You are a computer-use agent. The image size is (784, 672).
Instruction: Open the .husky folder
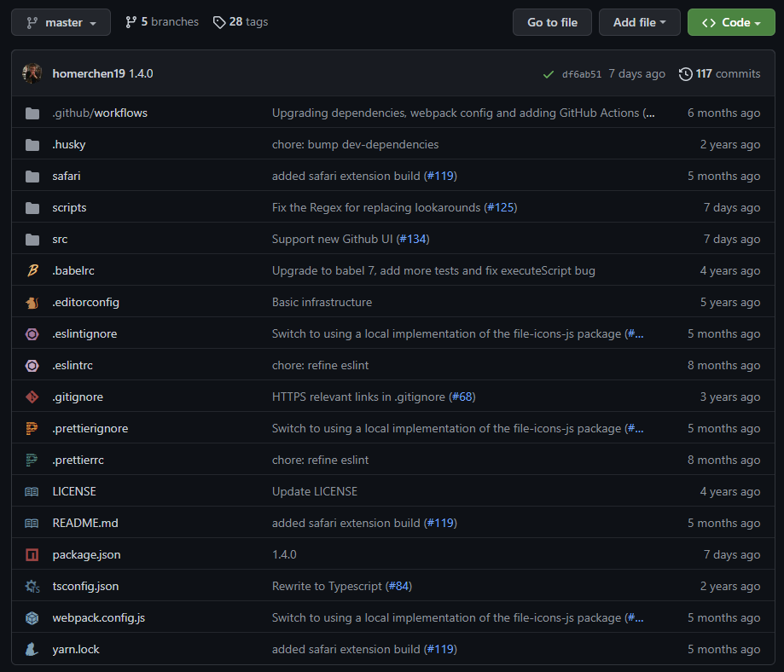pyautogui.click(x=69, y=144)
